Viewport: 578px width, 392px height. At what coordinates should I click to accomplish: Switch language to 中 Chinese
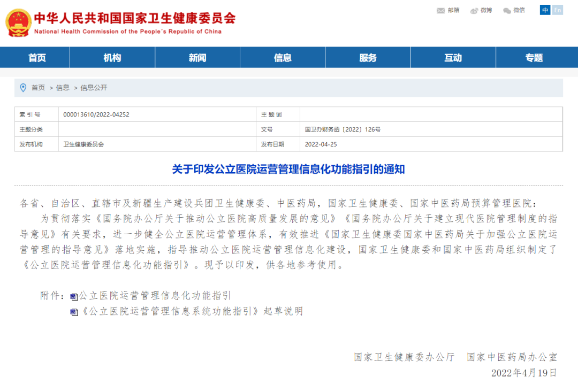pos(545,10)
